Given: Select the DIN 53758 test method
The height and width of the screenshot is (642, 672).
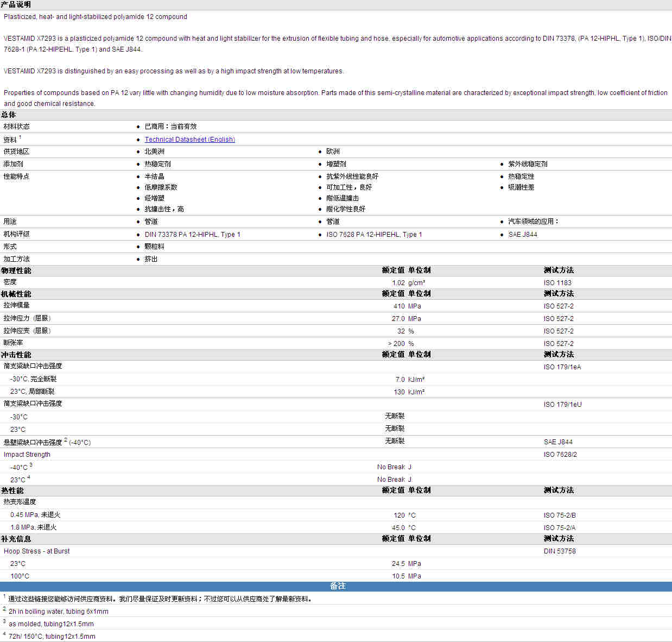Looking at the screenshot, I should 560,551.
